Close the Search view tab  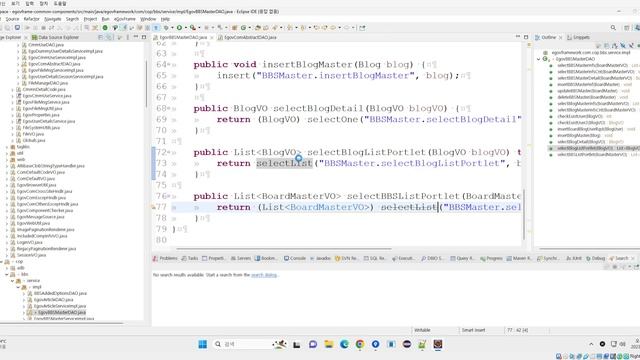coord(633,258)
